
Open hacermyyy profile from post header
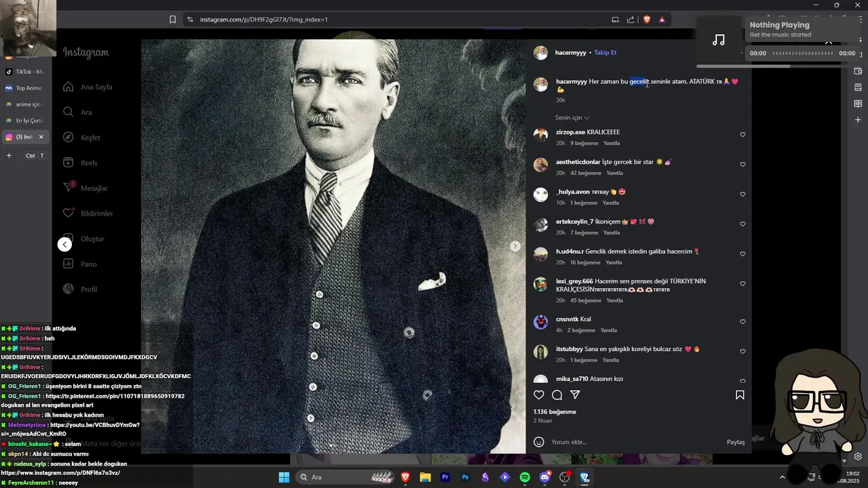click(570, 52)
